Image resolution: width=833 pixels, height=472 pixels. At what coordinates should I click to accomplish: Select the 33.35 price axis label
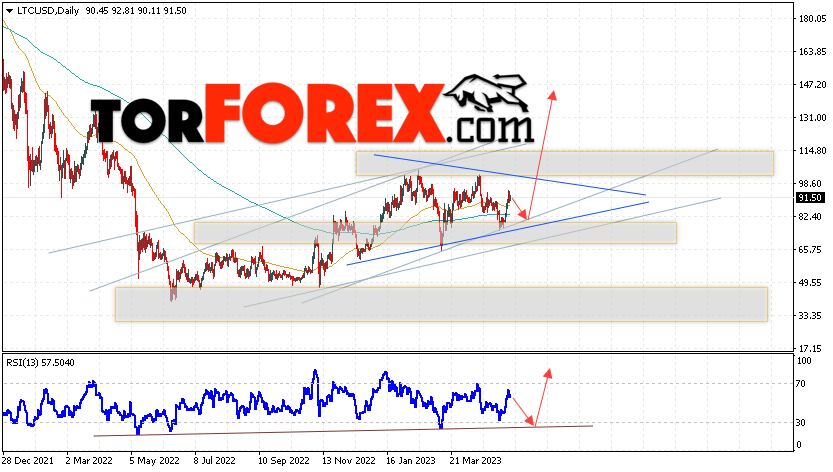click(810, 315)
